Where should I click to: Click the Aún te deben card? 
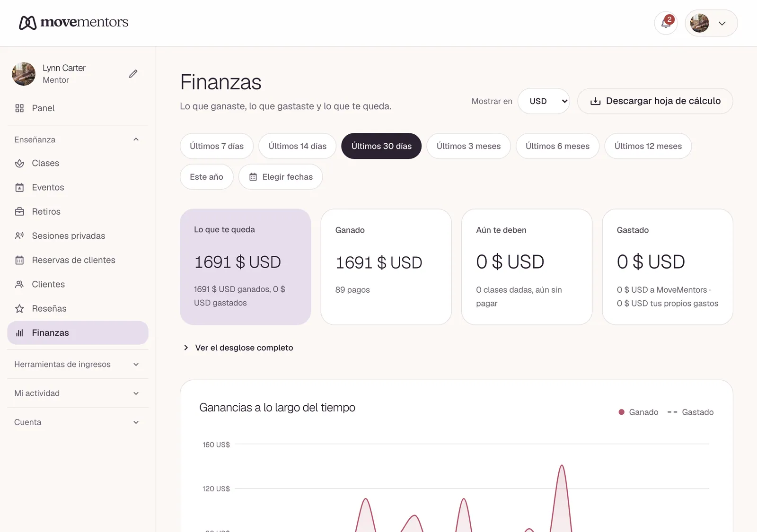(527, 267)
